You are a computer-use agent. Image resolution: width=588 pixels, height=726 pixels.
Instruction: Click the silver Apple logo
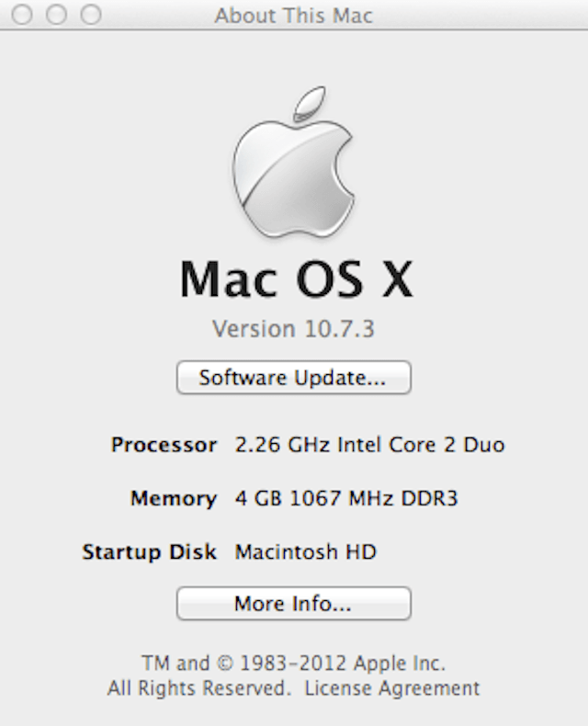click(293, 162)
